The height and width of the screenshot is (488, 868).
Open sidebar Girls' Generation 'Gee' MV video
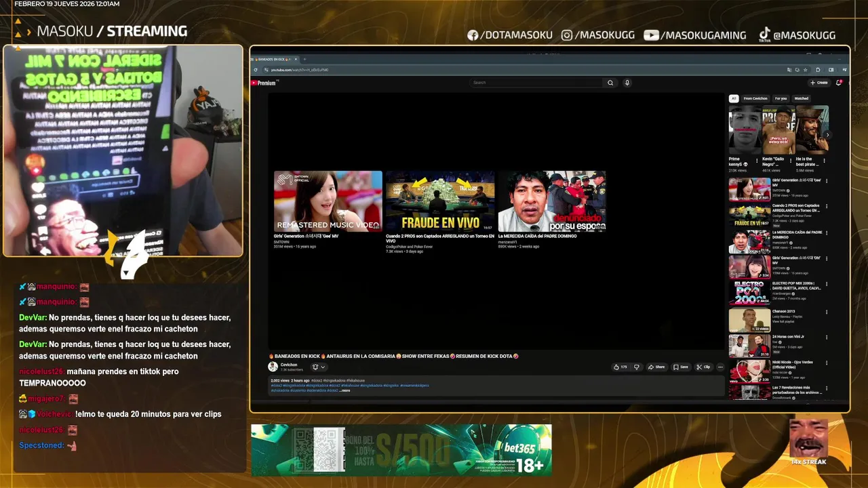tap(749, 189)
